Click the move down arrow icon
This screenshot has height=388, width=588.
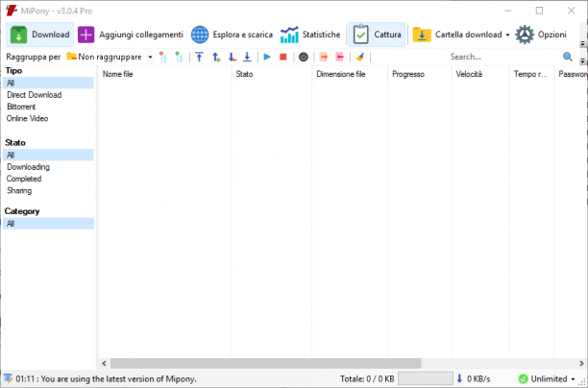233,57
